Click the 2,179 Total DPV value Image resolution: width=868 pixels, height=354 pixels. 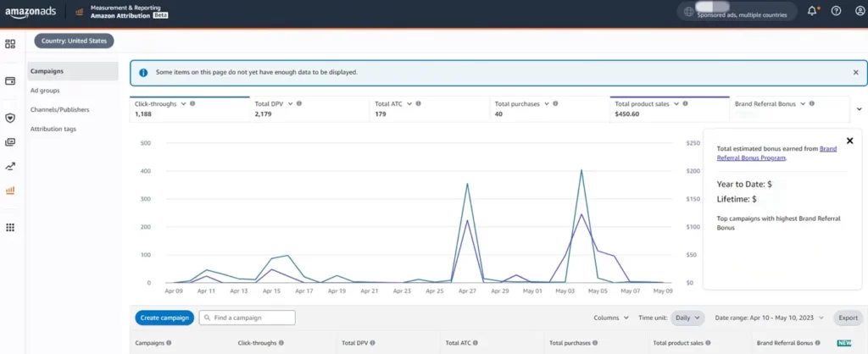(x=263, y=114)
